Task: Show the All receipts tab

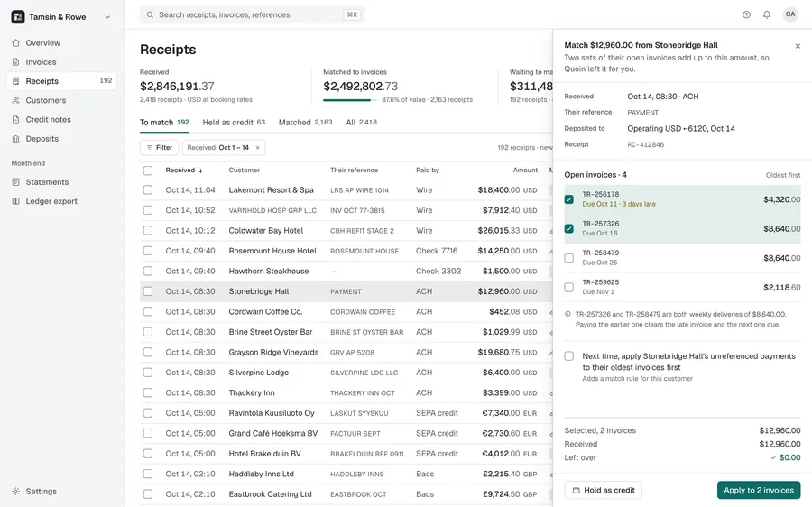Action: pos(362,123)
